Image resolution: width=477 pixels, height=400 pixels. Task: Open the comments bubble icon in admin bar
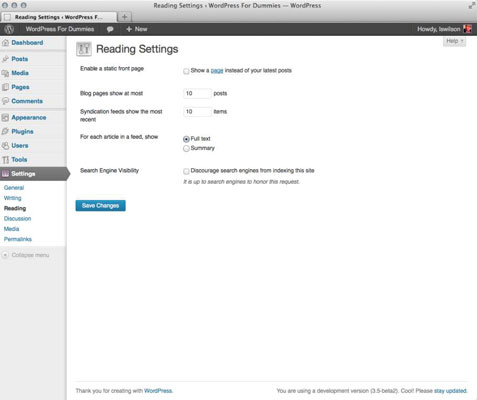point(110,29)
